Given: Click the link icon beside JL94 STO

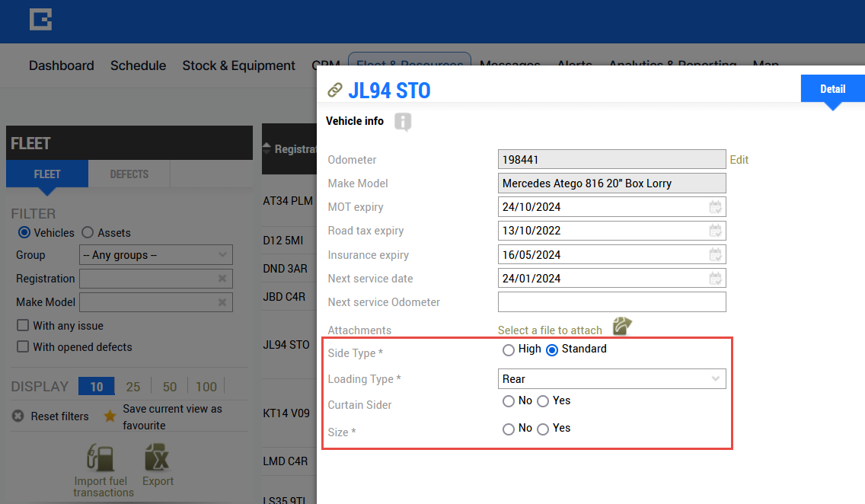Looking at the screenshot, I should pos(335,90).
